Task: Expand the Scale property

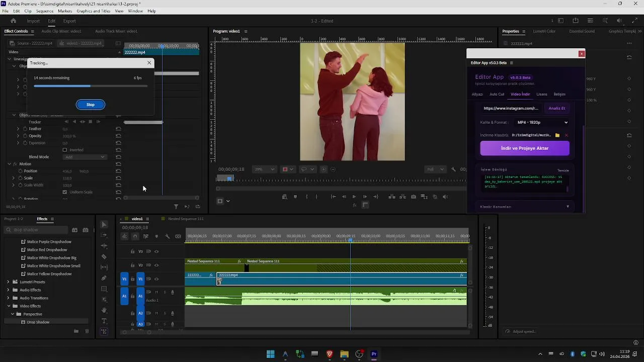Action: click(14, 178)
